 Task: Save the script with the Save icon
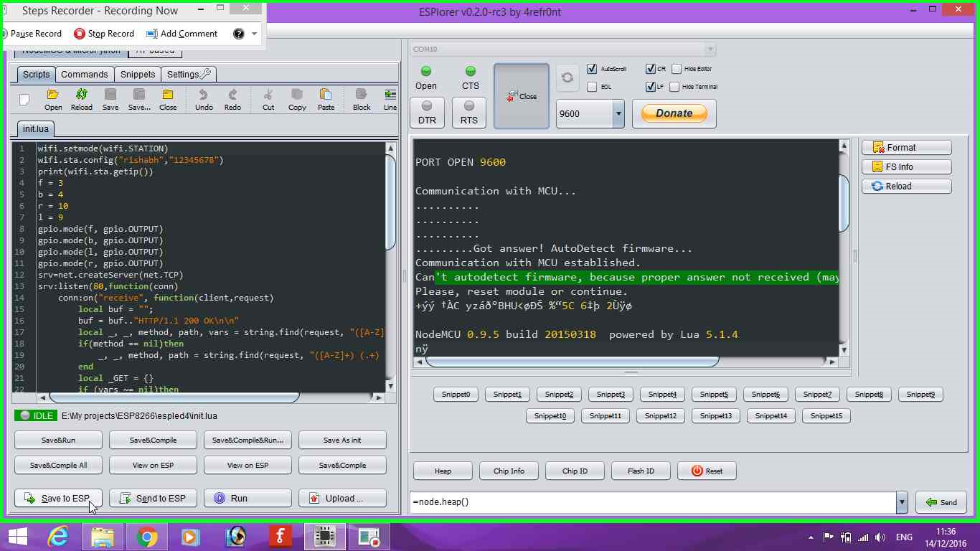pos(110,100)
